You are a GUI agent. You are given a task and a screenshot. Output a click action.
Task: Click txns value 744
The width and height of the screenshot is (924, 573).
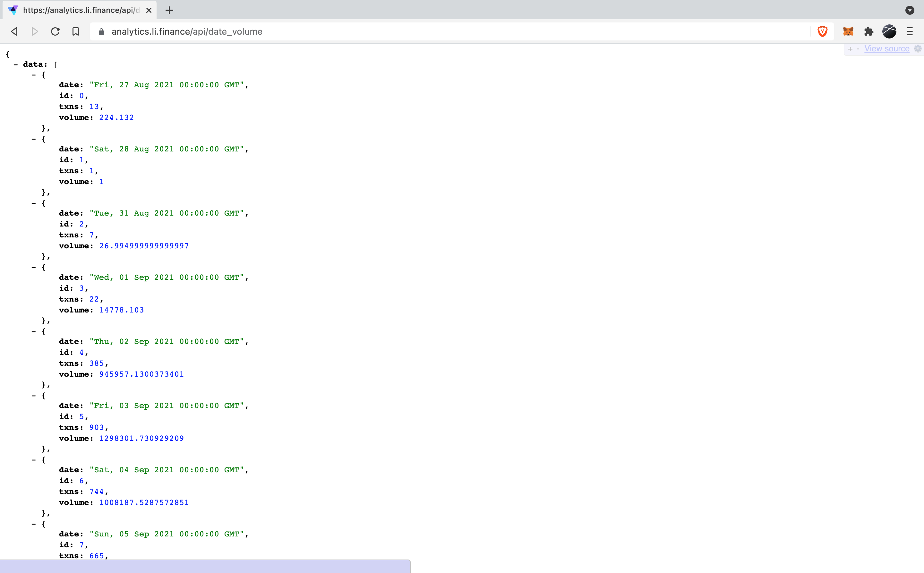pos(97,492)
